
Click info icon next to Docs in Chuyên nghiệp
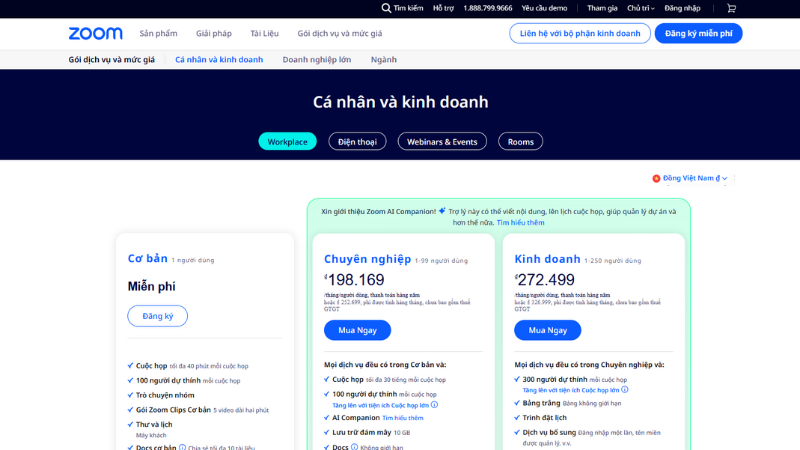point(354,447)
